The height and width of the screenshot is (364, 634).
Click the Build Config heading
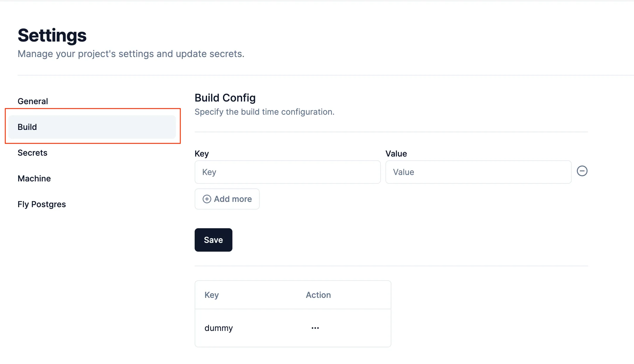click(x=225, y=98)
